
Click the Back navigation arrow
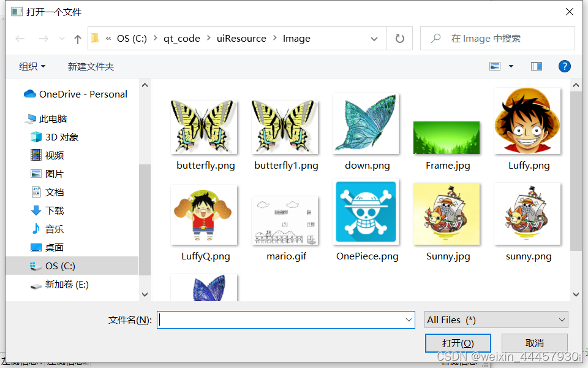click(20, 39)
